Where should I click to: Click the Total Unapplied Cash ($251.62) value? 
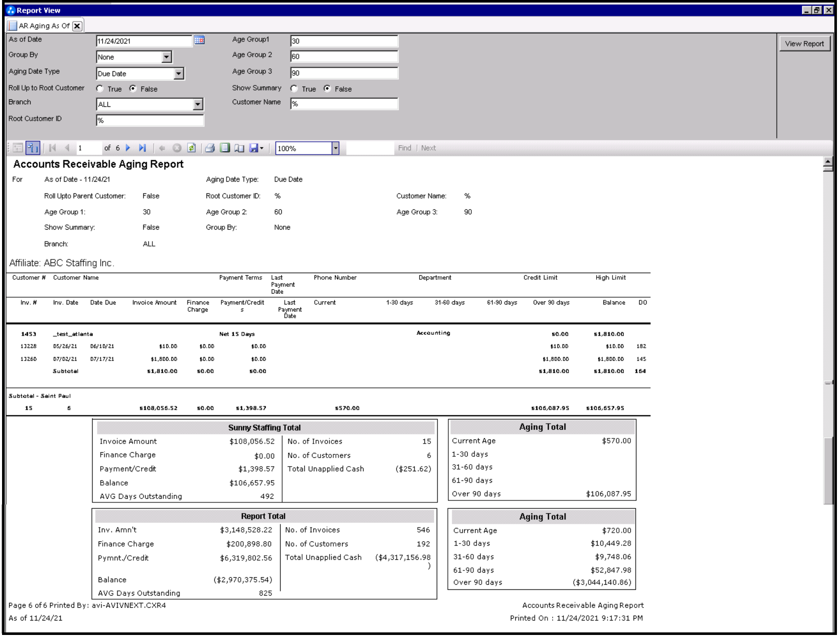click(413, 469)
